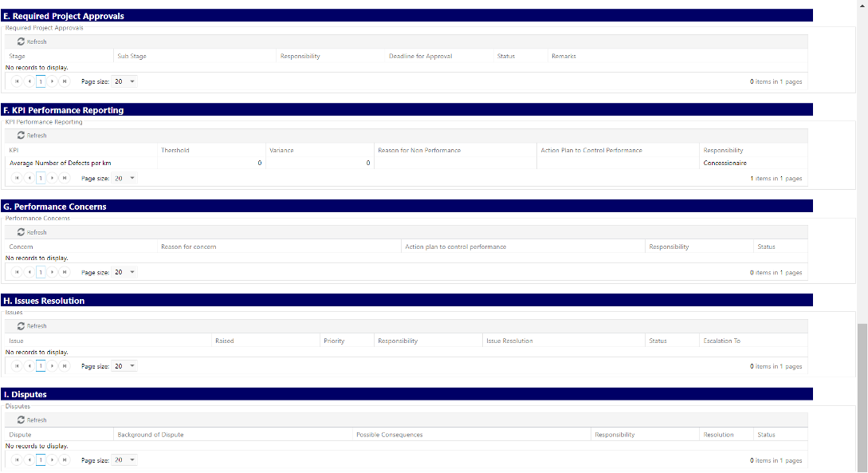Screen dimensions: 868x473
Task: Click the Raised column header in Issues
Action: 224,341
